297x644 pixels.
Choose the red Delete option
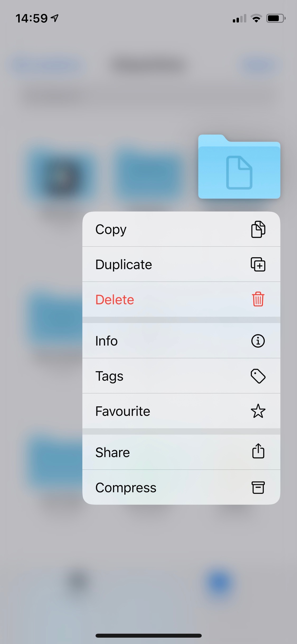181,299
